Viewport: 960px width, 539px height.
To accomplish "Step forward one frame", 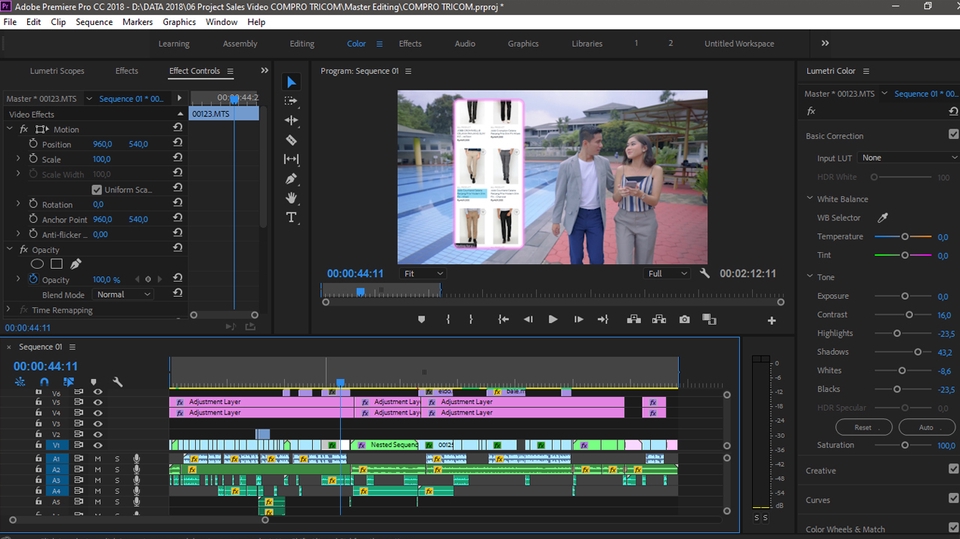I will [578, 320].
